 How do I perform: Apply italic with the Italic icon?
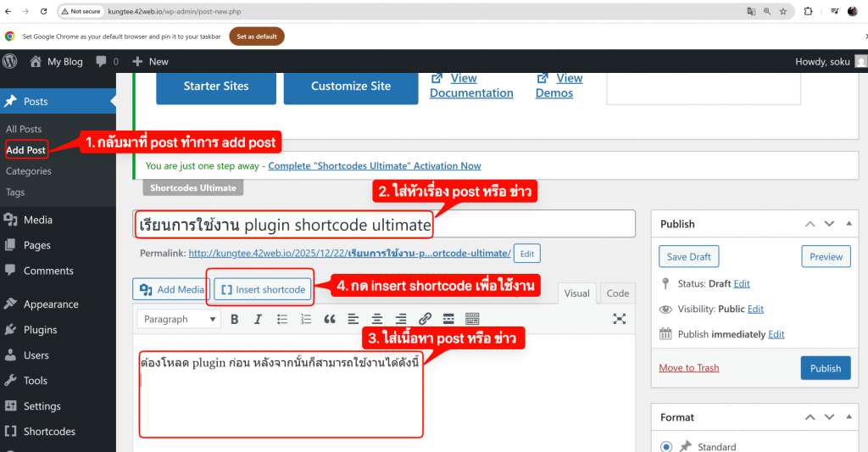pos(259,319)
